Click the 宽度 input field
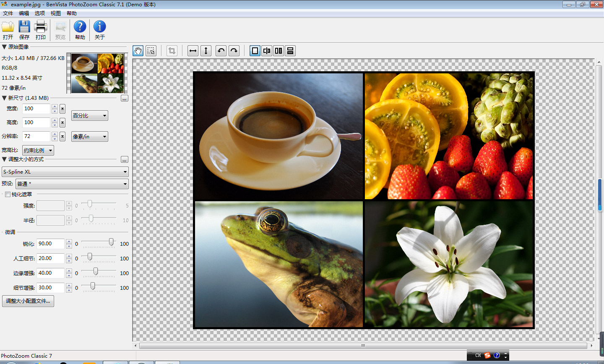Viewport: 604px width, 364px height. click(36, 109)
